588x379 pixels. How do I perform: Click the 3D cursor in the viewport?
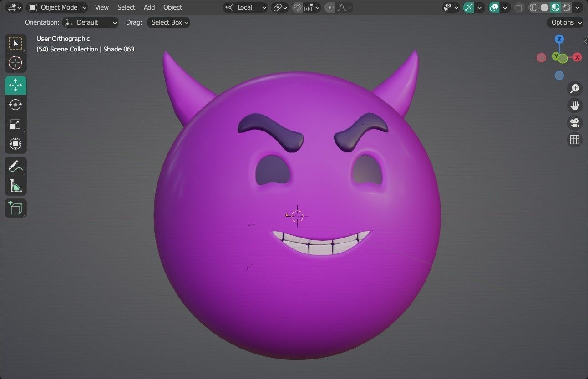[297, 216]
